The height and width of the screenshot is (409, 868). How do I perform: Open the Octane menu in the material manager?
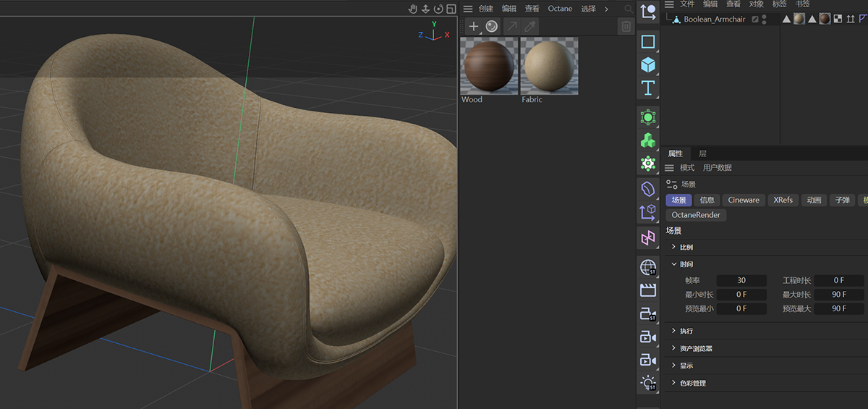pos(559,9)
